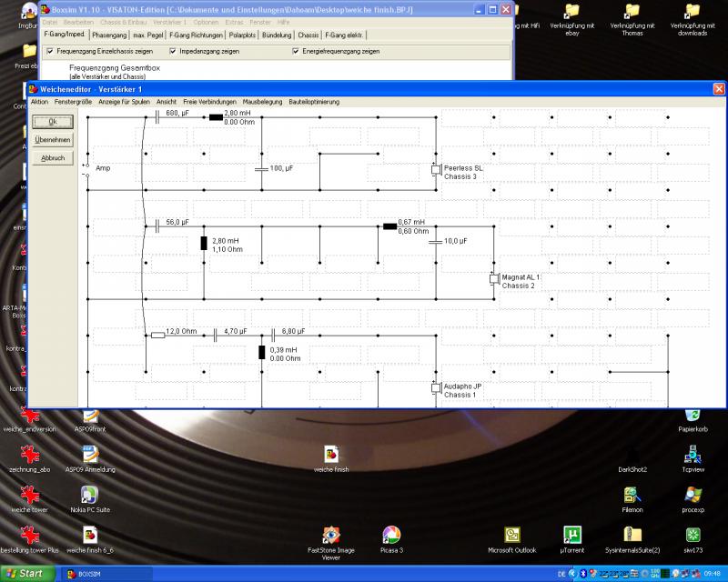Open the Fenstergröße menu
This screenshot has width=728, height=582.
click(73, 102)
